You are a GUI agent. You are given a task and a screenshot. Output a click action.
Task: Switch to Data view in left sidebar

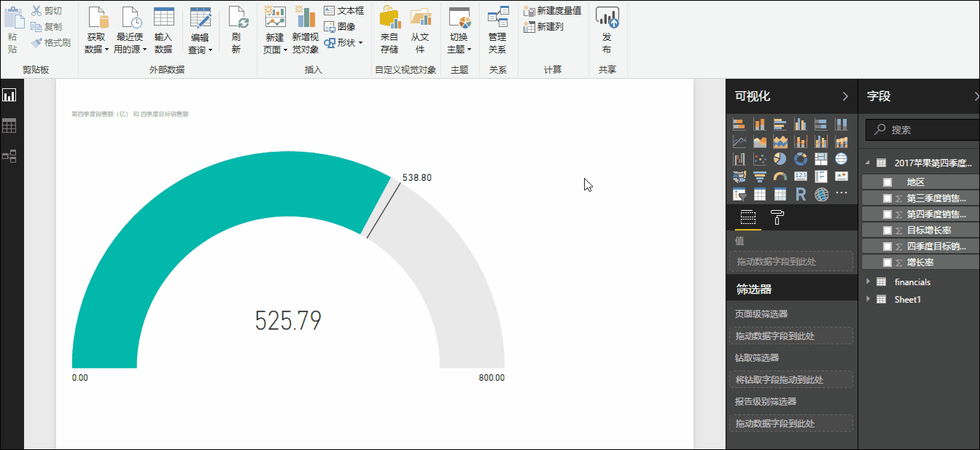tap(9, 126)
